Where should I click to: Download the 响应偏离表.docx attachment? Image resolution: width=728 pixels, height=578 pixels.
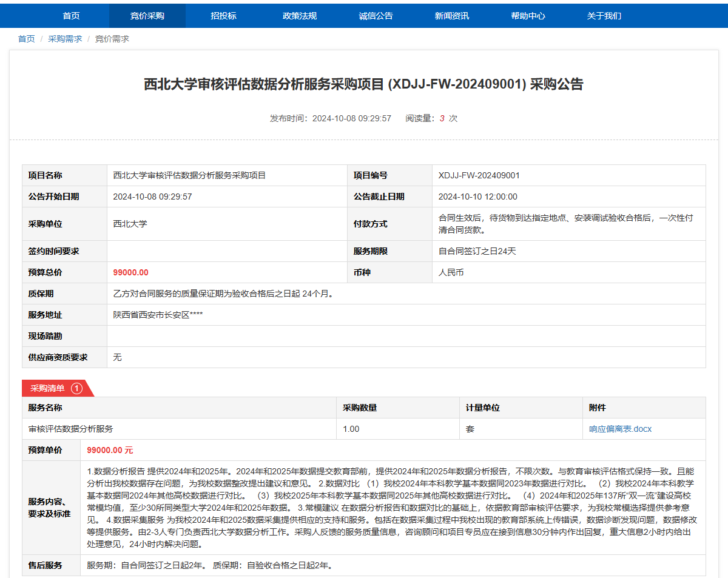point(620,429)
